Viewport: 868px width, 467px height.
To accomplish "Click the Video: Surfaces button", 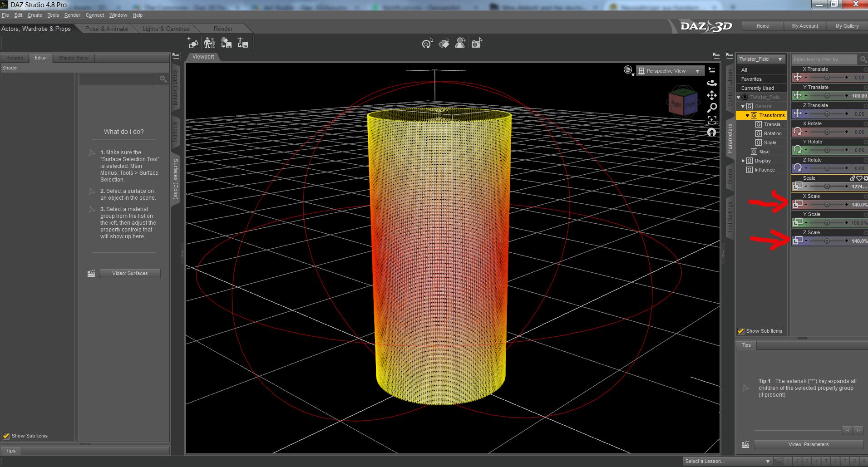I will tap(130, 273).
